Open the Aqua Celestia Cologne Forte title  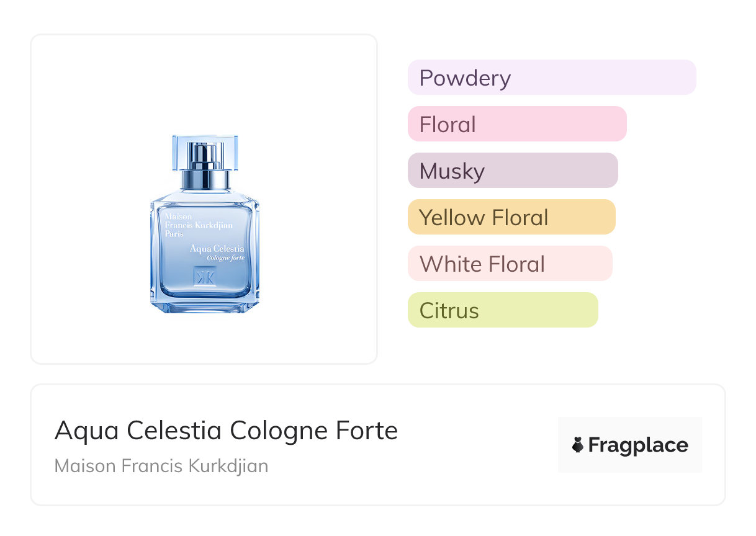pyautogui.click(x=226, y=431)
